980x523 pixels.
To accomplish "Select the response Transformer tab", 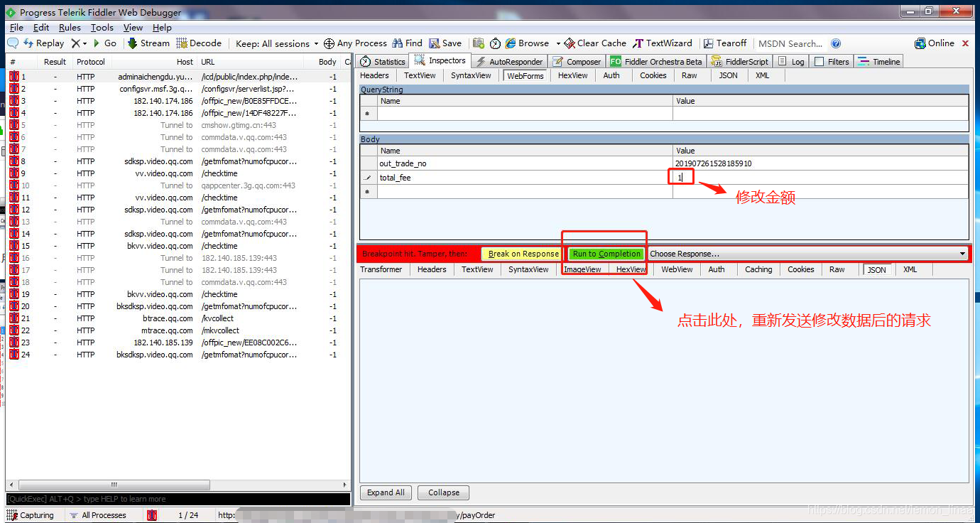I will (381, 269).
